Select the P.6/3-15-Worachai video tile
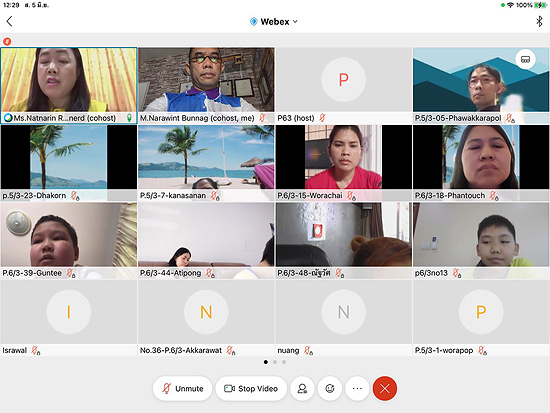Viewport: 550px width, 413px height. (x=344, y=163)
